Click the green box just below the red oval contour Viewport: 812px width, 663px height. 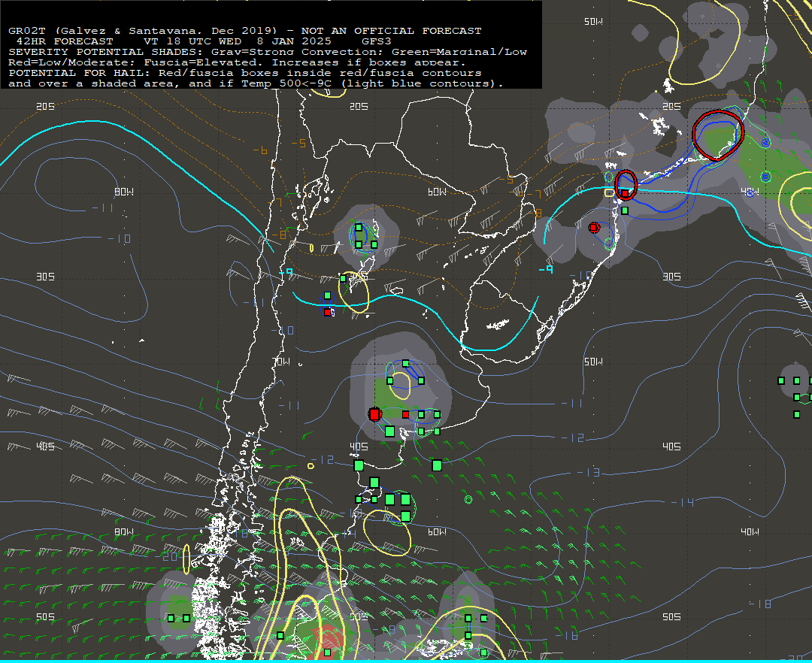click(x=625, y=210)
